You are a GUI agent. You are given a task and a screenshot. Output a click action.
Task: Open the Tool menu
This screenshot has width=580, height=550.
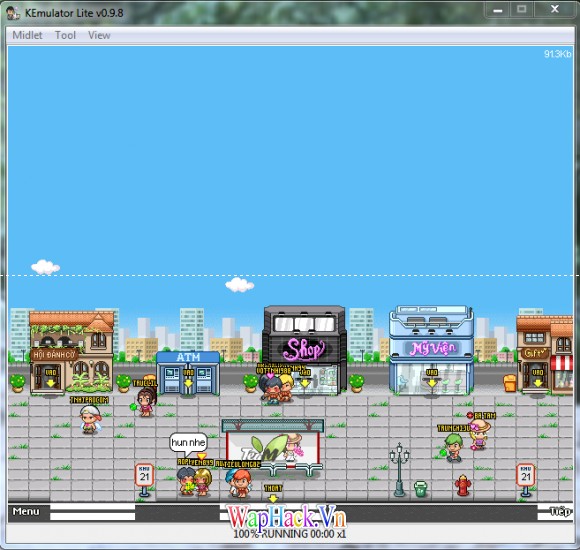pyautogui.click(x=65, y=35)
